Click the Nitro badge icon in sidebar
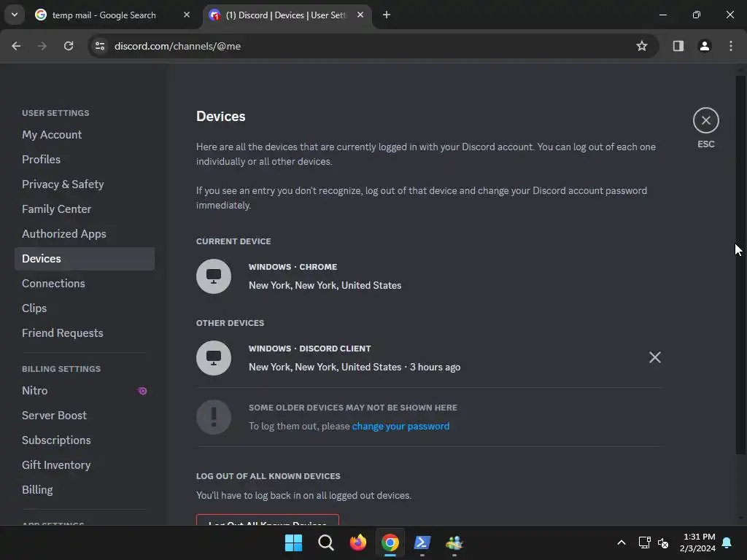The height and width of the screenshot is (560, 747). click(142, 391)
